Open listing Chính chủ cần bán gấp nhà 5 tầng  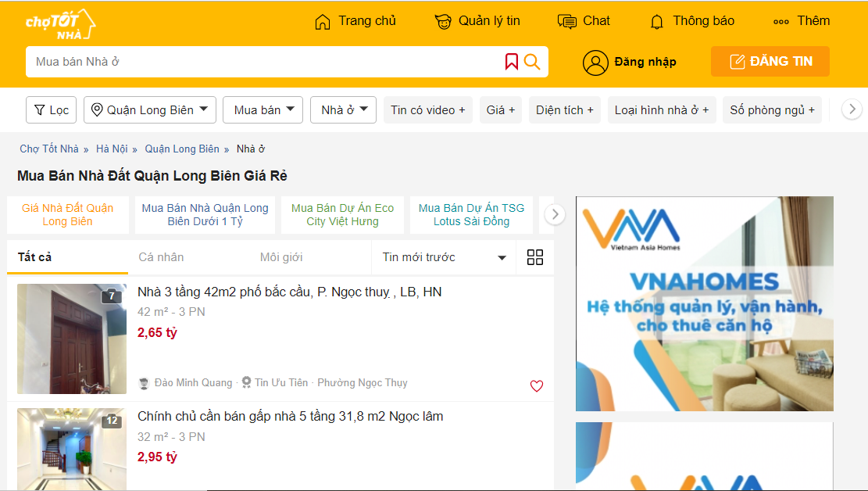(x=290, y=416)
